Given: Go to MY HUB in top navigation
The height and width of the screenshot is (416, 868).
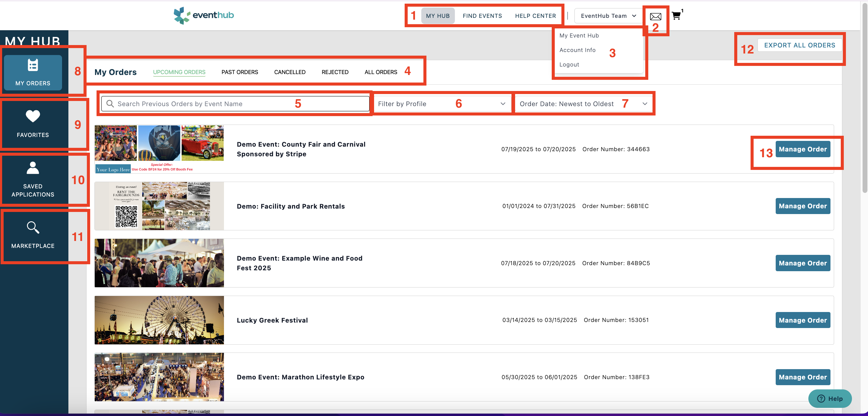Looking at the screenshot, I should coord(438,16).
